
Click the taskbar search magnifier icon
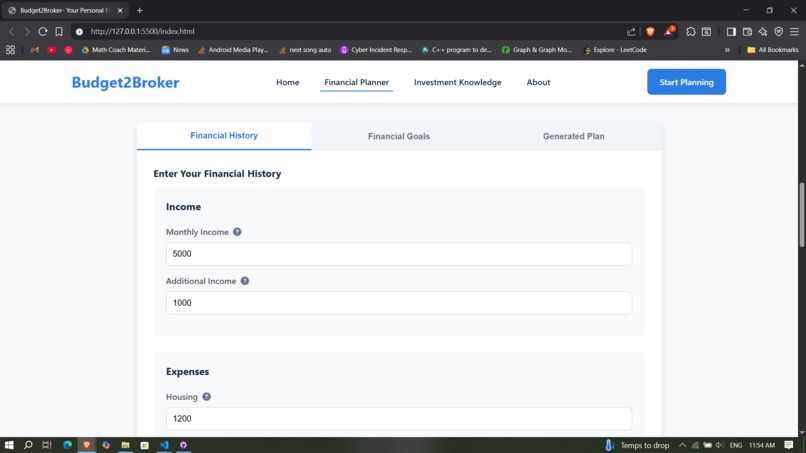click(x=28, y=445)
